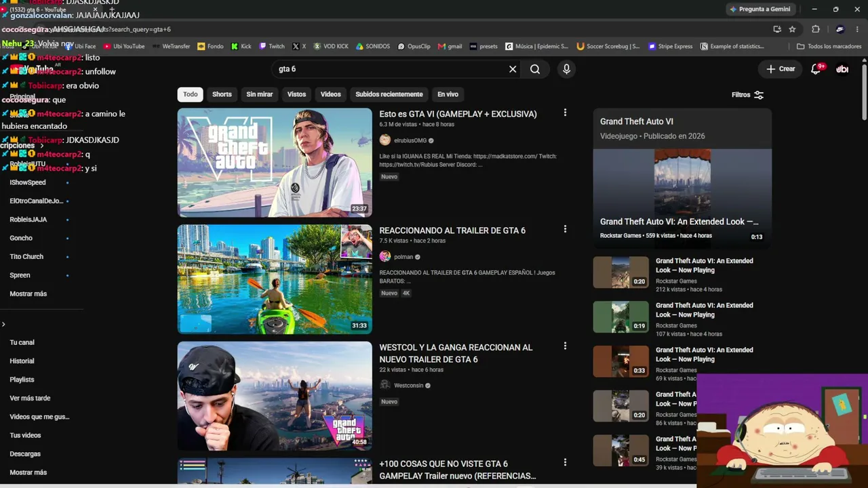This screenshot has width=868, height=488.
Task: Click Pregunta a Gemini button
Action: click(759, 9)
